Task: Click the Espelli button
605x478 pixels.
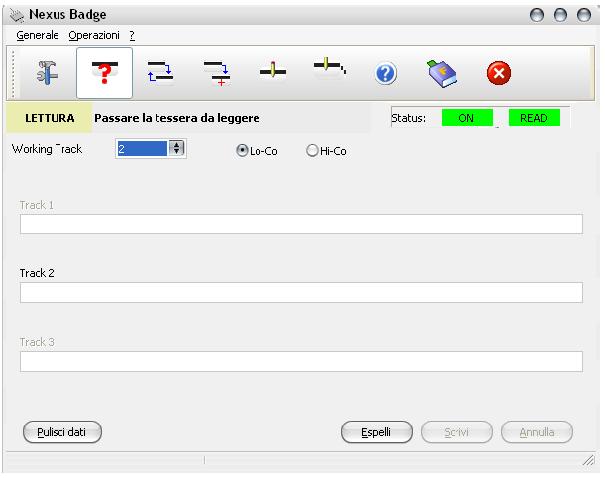Action: 377,432
